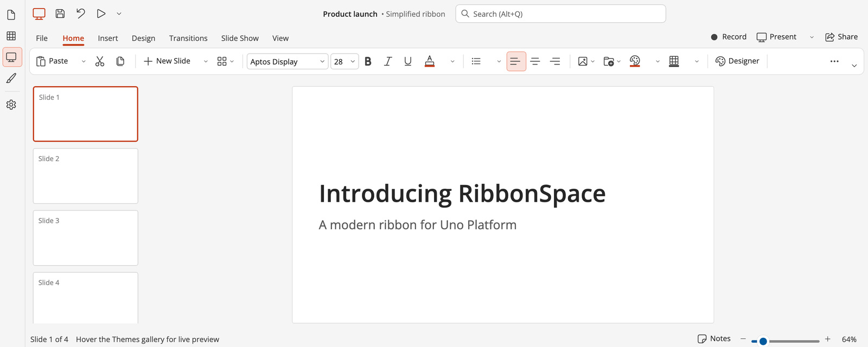Open document icon in left sidebar

(11, 15)
